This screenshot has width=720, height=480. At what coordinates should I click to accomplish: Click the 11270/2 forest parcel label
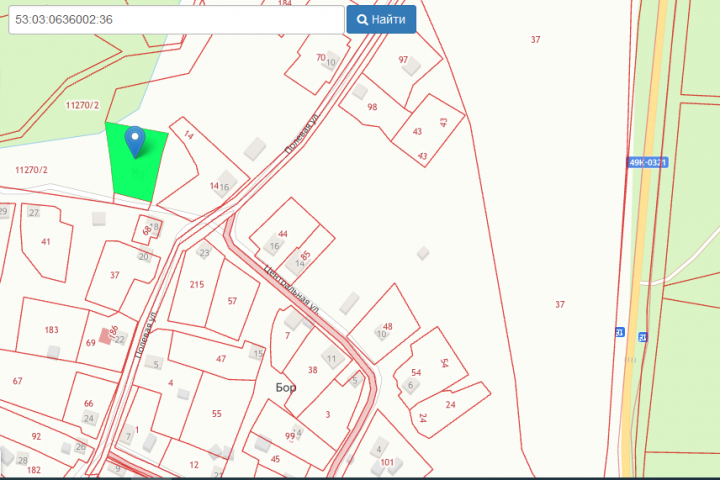[82, 105]
